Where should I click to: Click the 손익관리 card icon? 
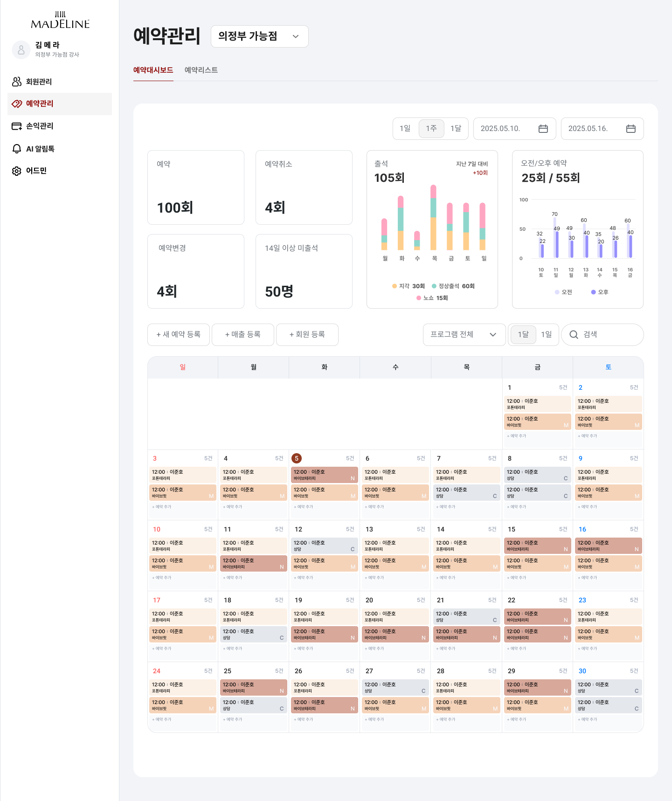[17, 126]
